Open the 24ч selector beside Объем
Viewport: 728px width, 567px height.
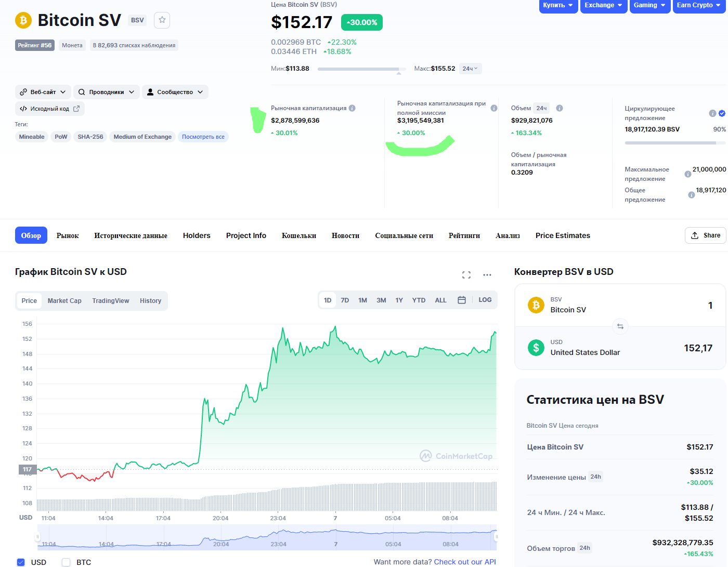coord(541,108)
